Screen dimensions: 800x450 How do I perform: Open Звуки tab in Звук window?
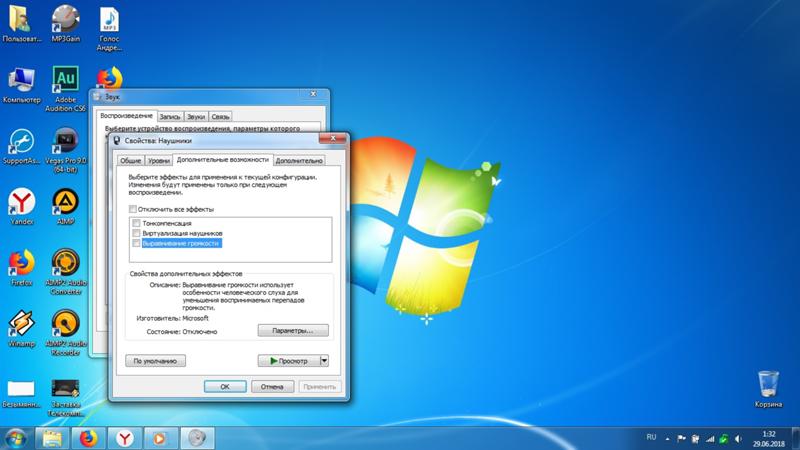196,116
